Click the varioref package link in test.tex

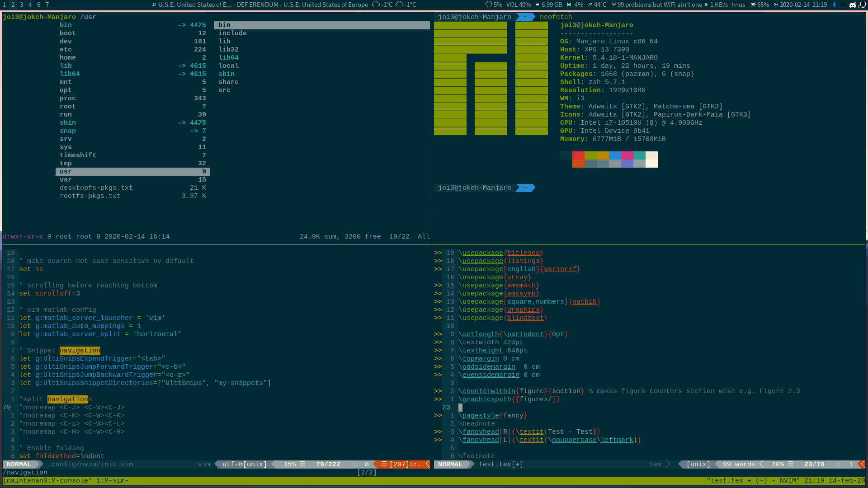(561, 269)
